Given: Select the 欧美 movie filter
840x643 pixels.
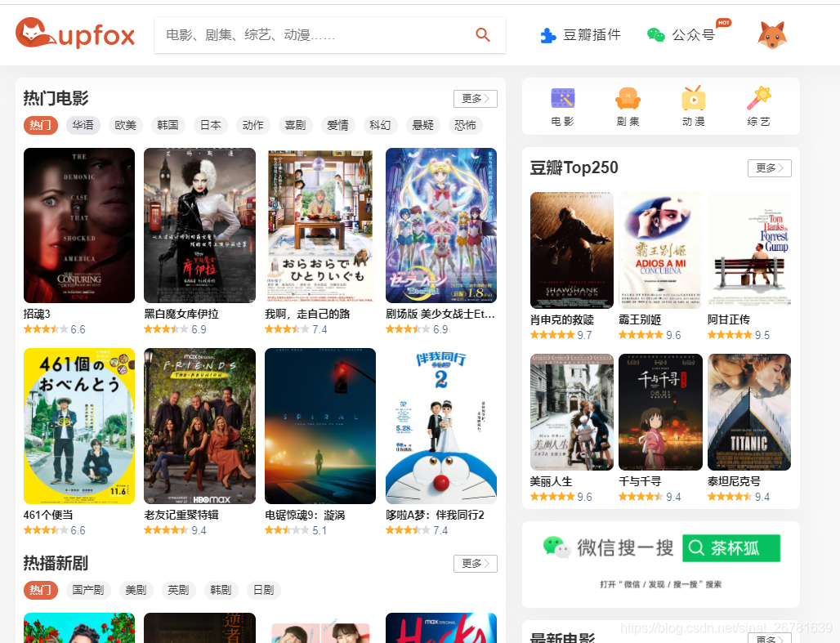Looking at the screenshot, I should 125,125.
